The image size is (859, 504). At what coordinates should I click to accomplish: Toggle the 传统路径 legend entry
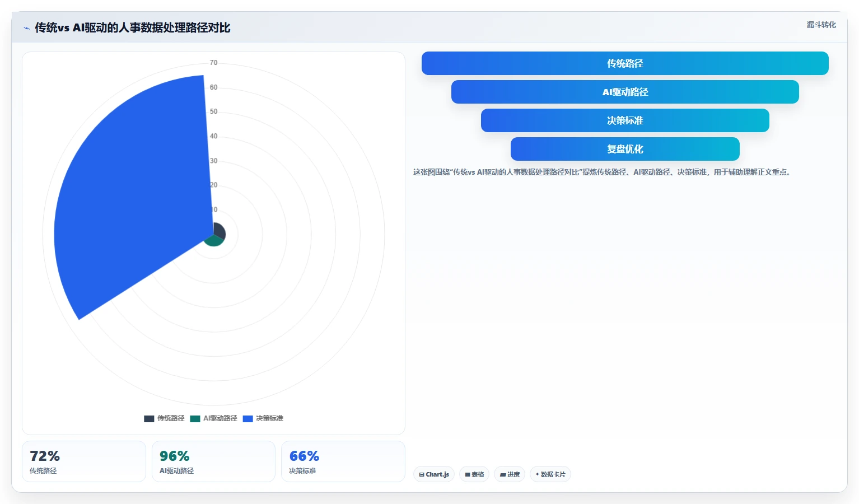point(164,418)
